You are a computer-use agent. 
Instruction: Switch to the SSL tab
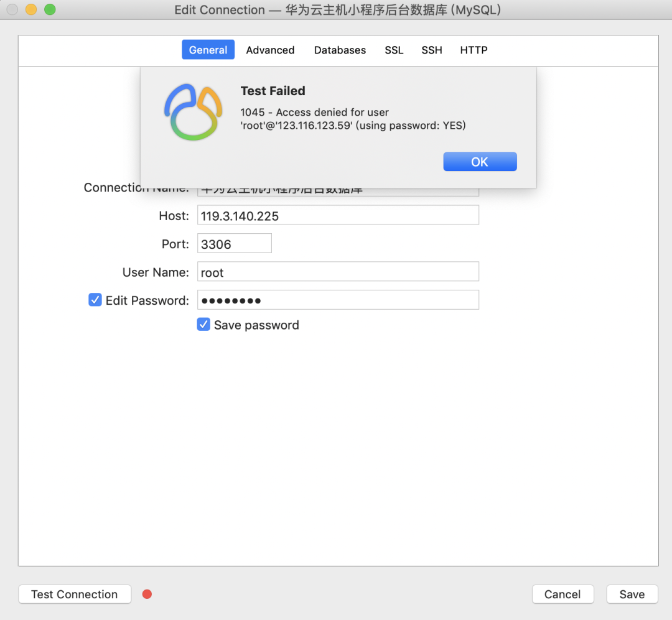[x=394, y=50]
